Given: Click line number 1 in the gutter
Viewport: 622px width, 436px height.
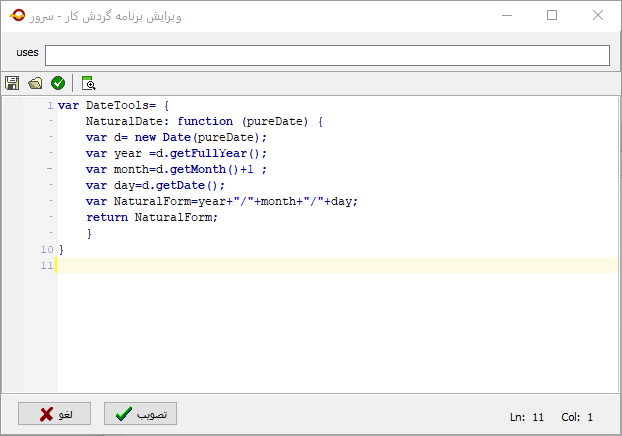Looking at the screenshot, I should coord(49,105).
